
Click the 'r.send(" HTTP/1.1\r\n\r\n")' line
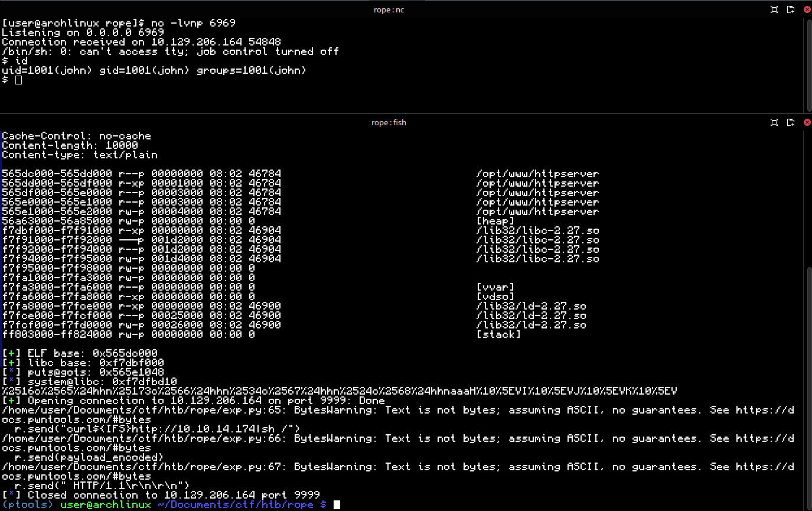click(x=102, y=486)
